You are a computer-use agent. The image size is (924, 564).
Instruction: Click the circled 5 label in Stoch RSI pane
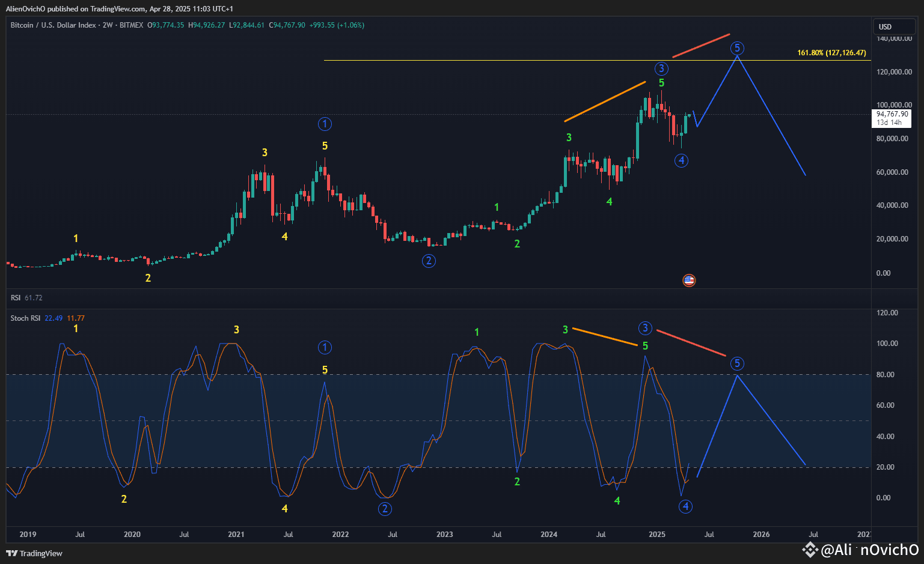pyautogui.click(x=737, y=363)
